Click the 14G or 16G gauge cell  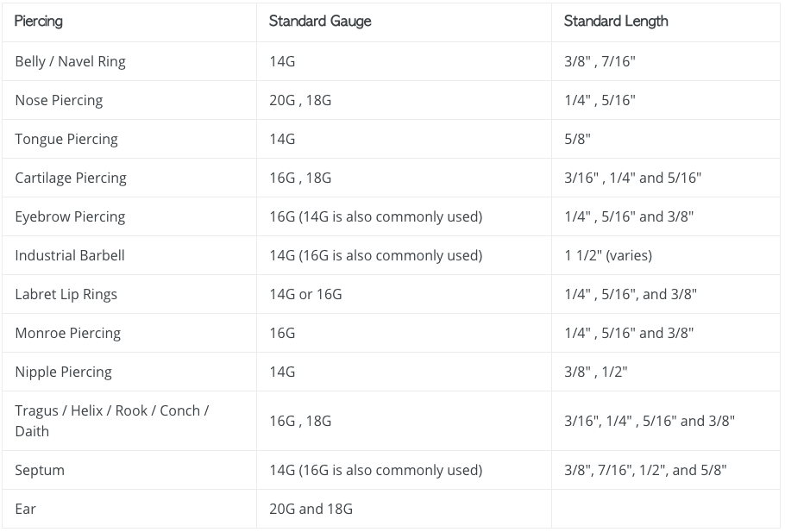pos(404,294)
